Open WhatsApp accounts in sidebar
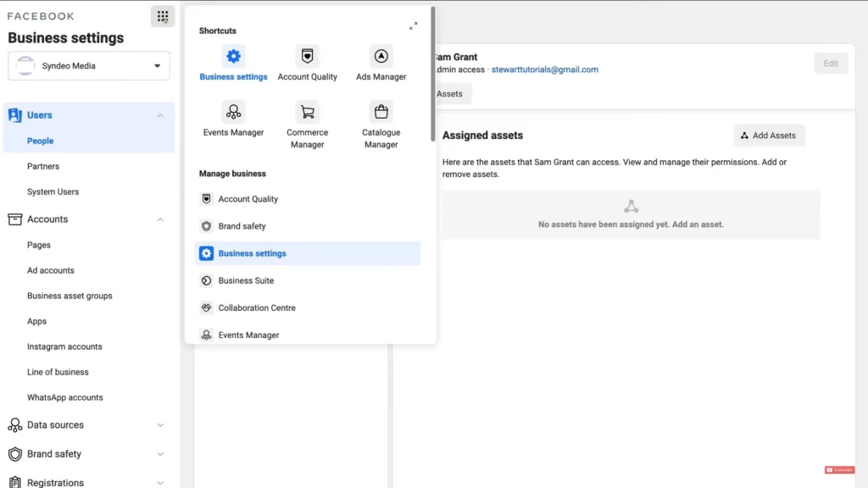This screenshot has width=868, height=488. (64, 397)
